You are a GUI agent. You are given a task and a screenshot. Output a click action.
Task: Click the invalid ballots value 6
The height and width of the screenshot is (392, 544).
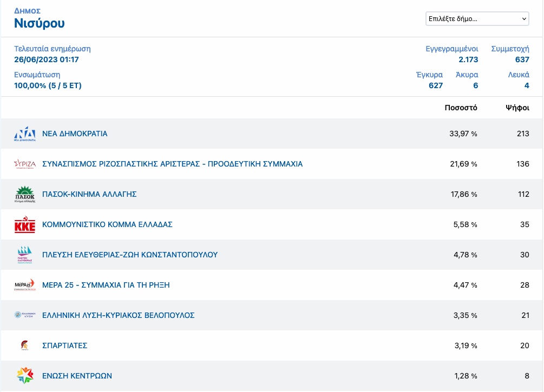[476, 85]
